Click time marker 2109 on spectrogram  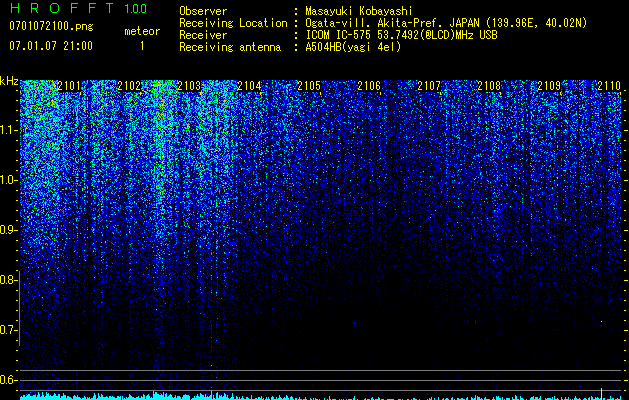coord(549,86)
